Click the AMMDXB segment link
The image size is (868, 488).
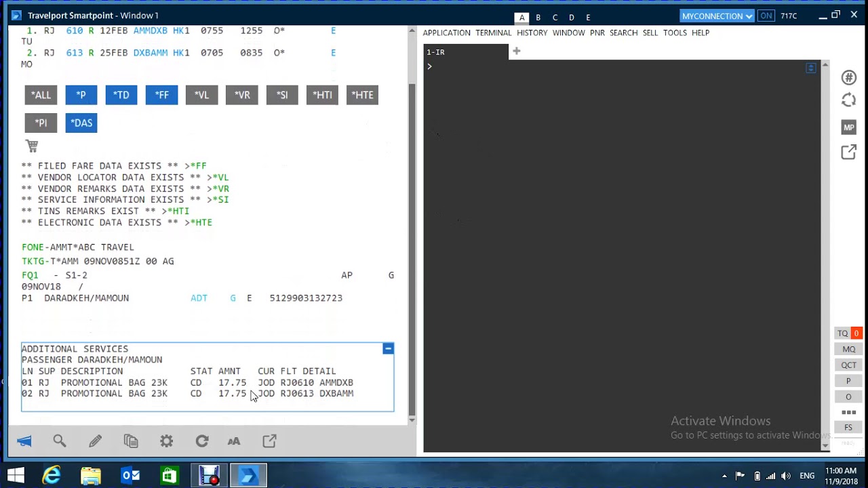coord(150,30)
